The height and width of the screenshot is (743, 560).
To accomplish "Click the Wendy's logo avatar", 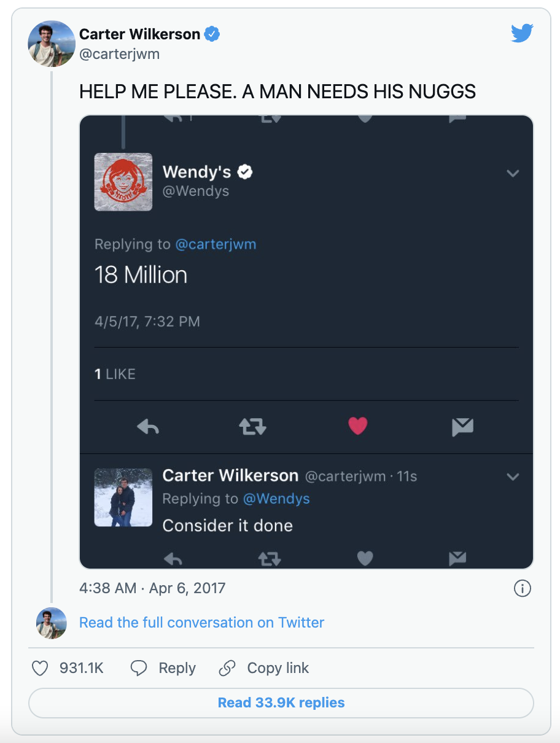I will [123, 182].
